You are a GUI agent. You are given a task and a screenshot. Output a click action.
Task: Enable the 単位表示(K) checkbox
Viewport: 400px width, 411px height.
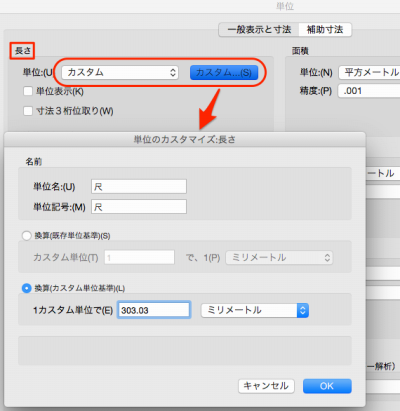[28, 91]
